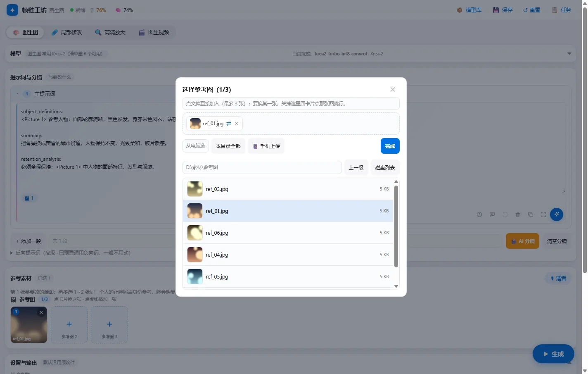Click file list scrollbar down arrow

tap(396, 286)
